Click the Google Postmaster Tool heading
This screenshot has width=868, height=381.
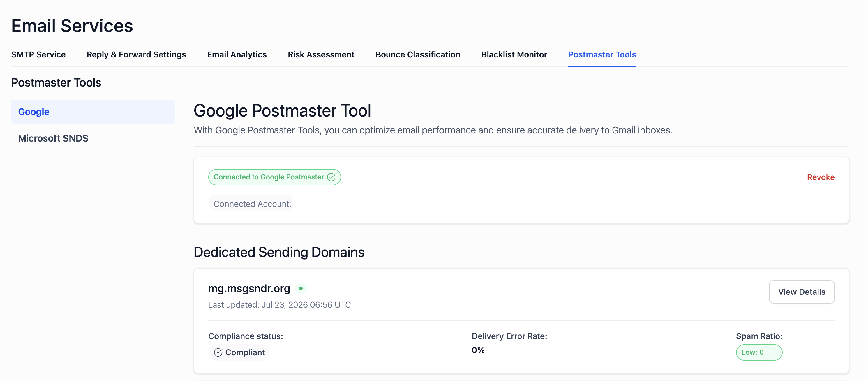[282, 110]
